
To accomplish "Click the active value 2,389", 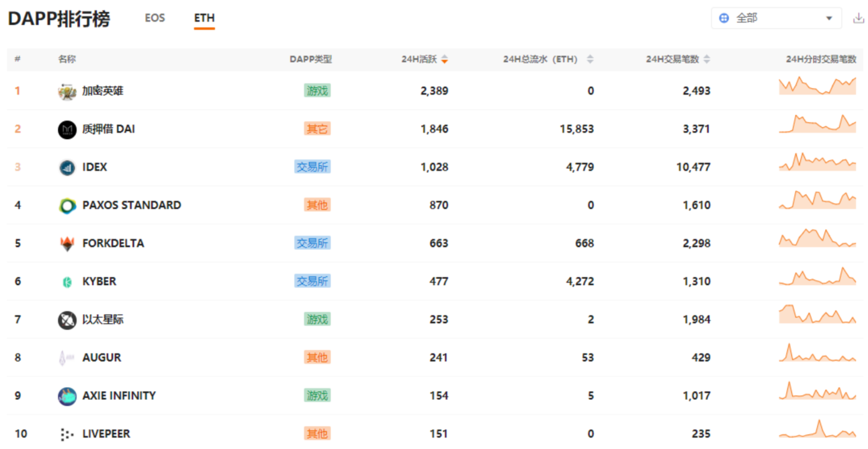I will (x=434, y=91).
